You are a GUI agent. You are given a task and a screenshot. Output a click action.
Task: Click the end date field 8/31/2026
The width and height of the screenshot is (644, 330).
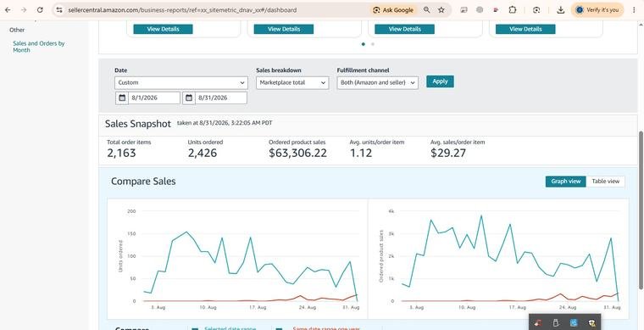[221, 98]
